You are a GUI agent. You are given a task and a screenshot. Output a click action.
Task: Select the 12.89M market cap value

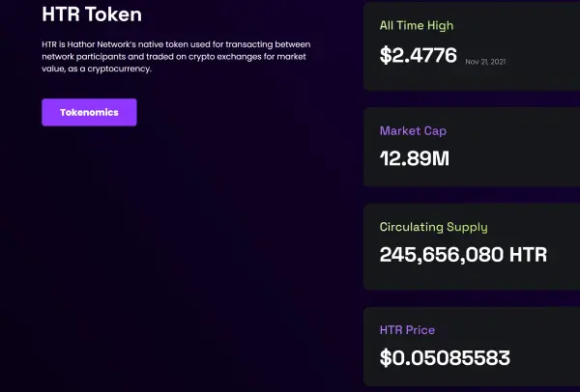pos(415,158)
